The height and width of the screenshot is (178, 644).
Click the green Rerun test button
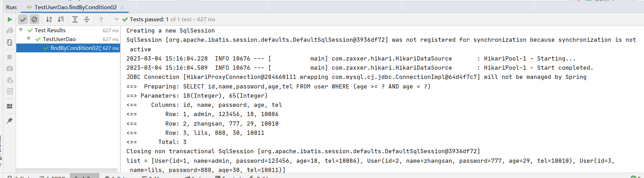tap(10, 19)
